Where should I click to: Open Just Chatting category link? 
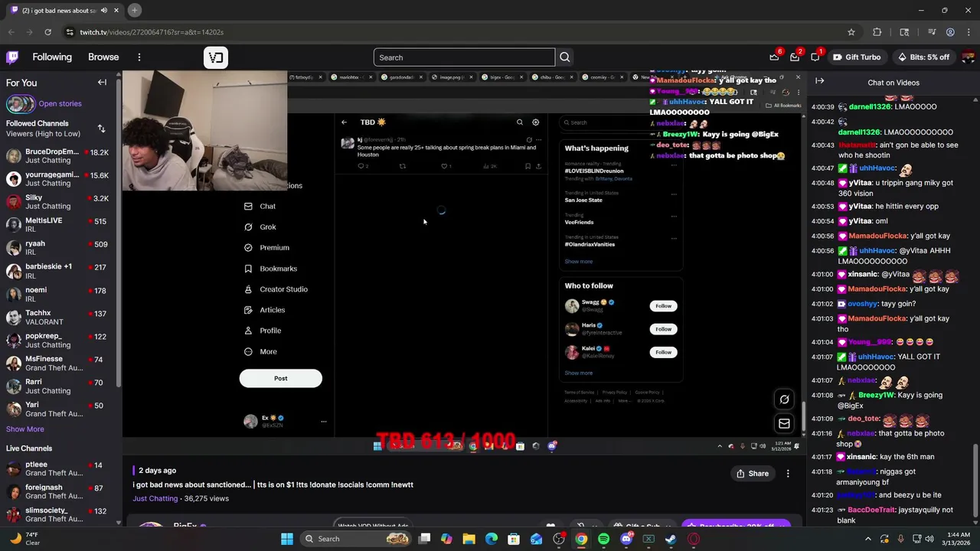155,499
